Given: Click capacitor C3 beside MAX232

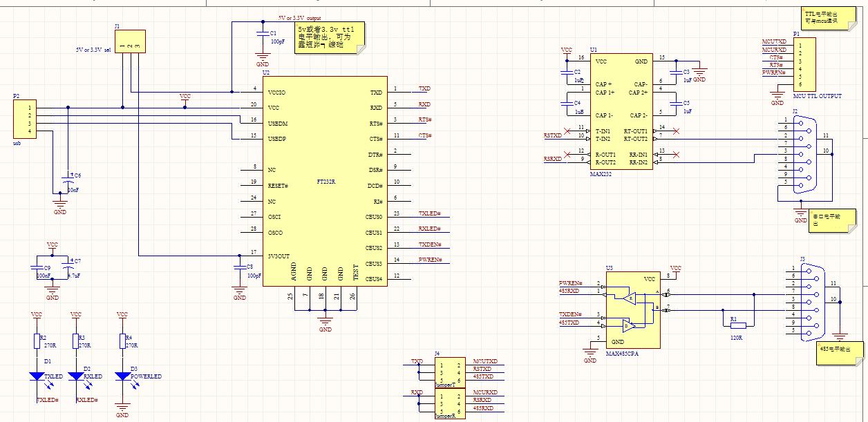Looking at the screenshot, I should [x=676, y=72].
